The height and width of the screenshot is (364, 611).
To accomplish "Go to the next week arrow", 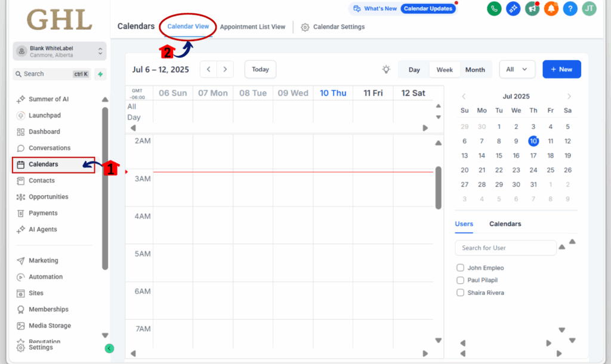I will pyautogui.click(x=225, y=69).
